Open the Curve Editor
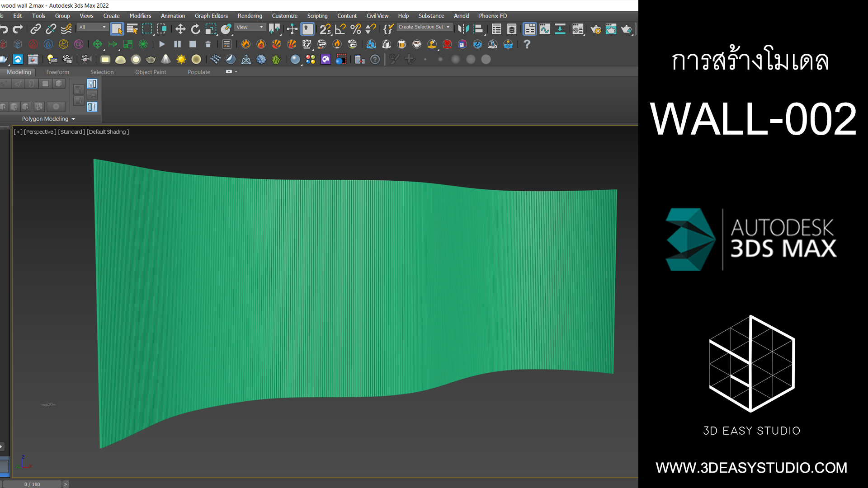 click(545, 29)
